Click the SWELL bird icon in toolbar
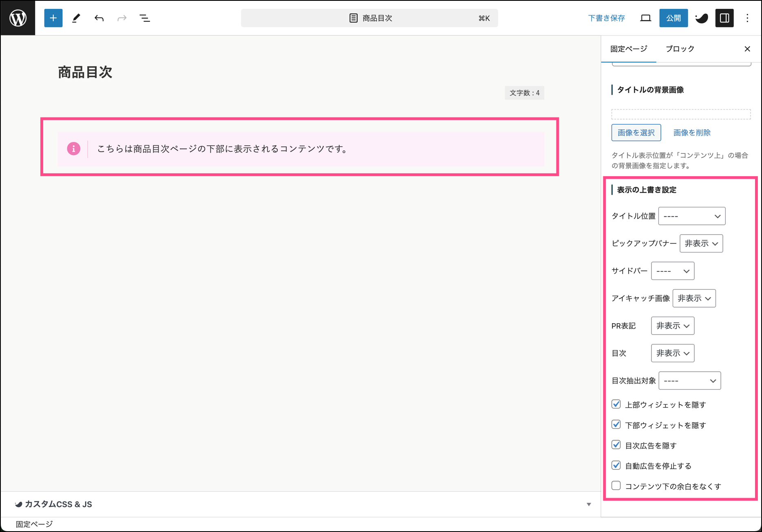This screenshot has width=762, height=532. (x=702, y=18)
